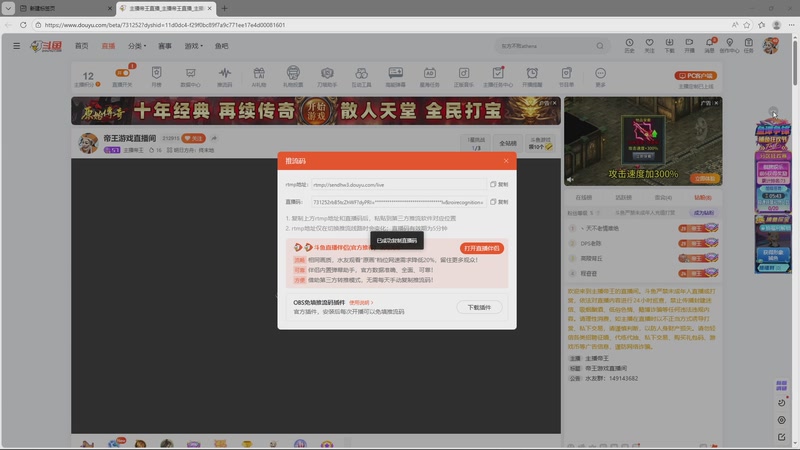Open the 更多 three-dot icon in the streamer toolbar
Viewport: 800px width, 450px height.
point(600,74)
